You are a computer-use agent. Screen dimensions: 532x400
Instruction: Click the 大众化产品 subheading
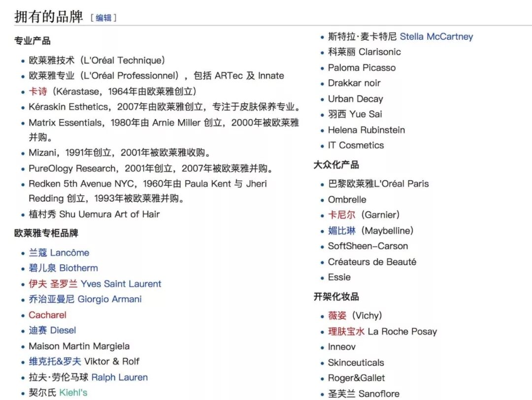coord(336,165)
